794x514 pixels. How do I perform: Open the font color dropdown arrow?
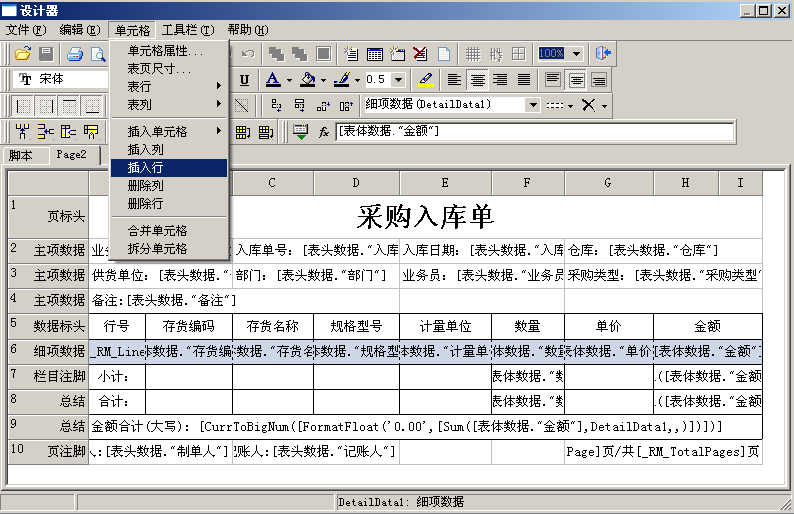(x=289, y=80)
